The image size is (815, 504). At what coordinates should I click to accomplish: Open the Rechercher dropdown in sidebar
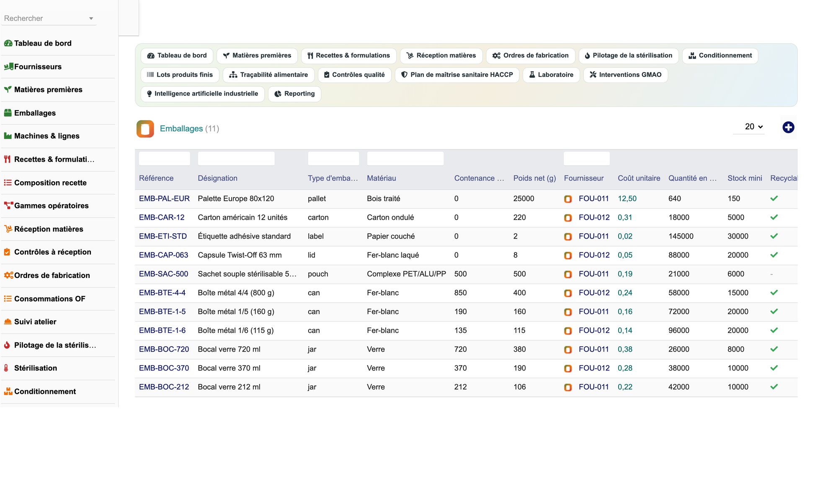(x=49, y=18)
